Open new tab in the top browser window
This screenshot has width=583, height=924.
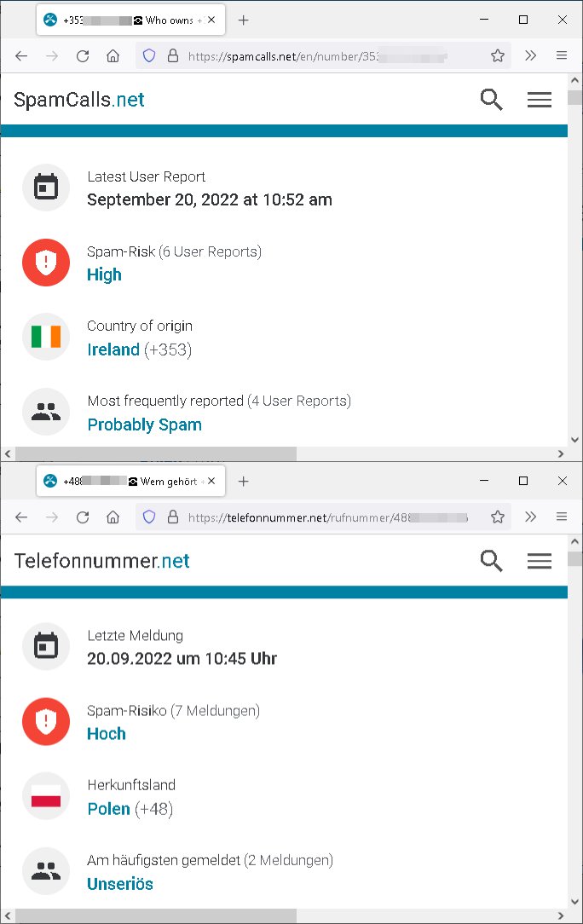point(244,20)
